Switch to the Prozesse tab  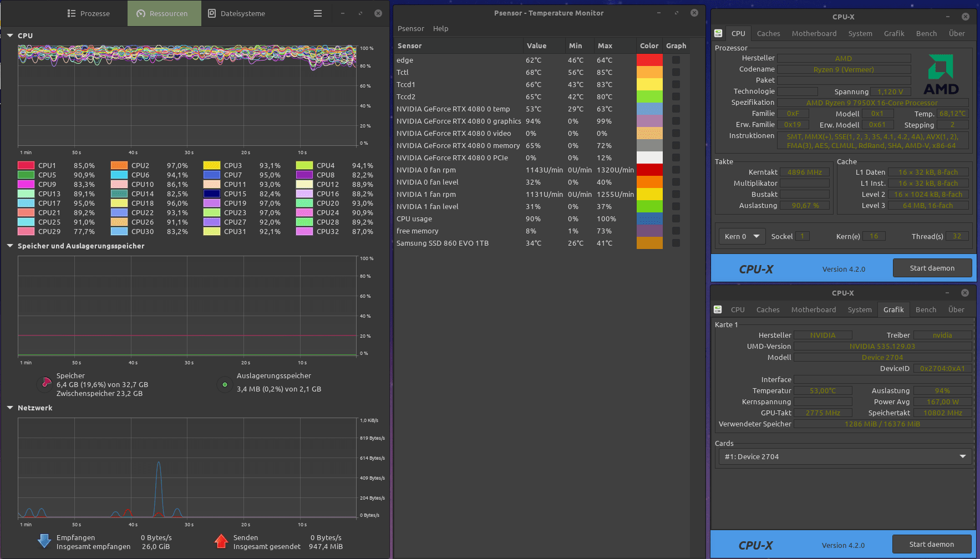pos(89,13)
